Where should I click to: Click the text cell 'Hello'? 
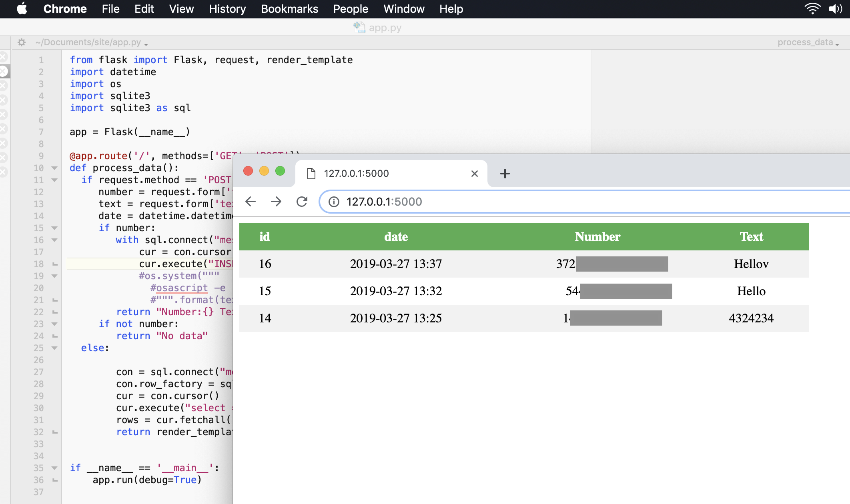click(x=751, y=291)
